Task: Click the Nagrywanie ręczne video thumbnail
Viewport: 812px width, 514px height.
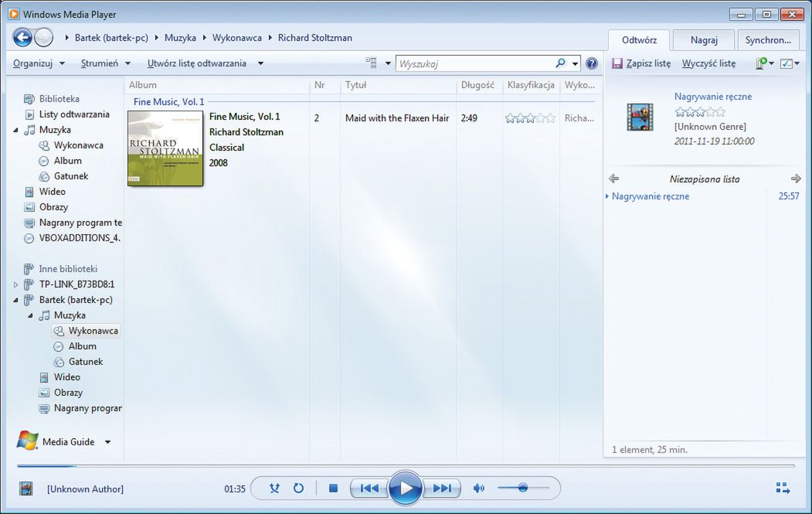Action: point(640,117)
